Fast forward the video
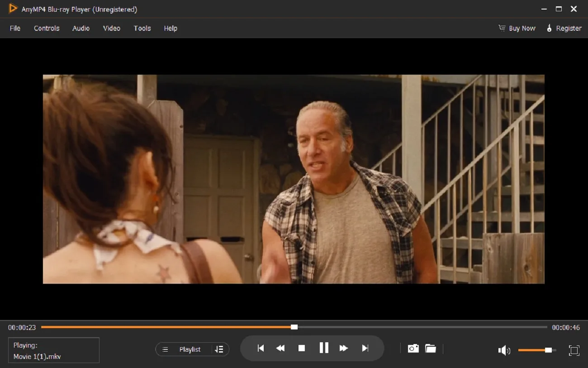Screen dimensions: 588x368 [344, 348]
